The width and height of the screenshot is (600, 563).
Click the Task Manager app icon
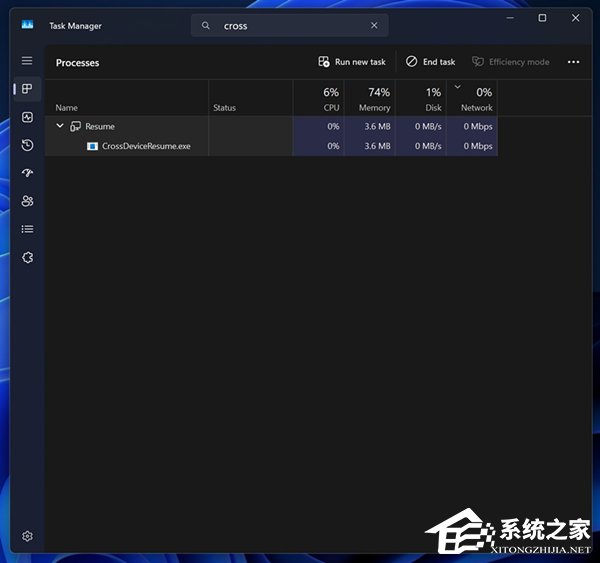click(27, 25)
